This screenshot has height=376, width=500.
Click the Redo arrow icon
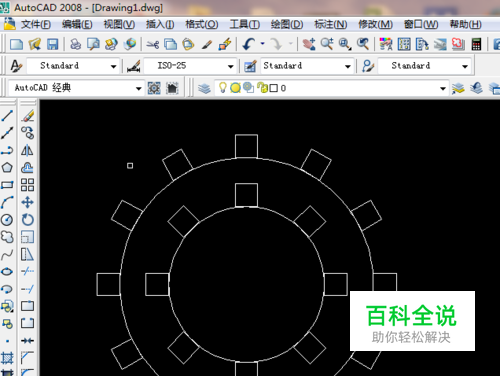(x=276, y=44)
